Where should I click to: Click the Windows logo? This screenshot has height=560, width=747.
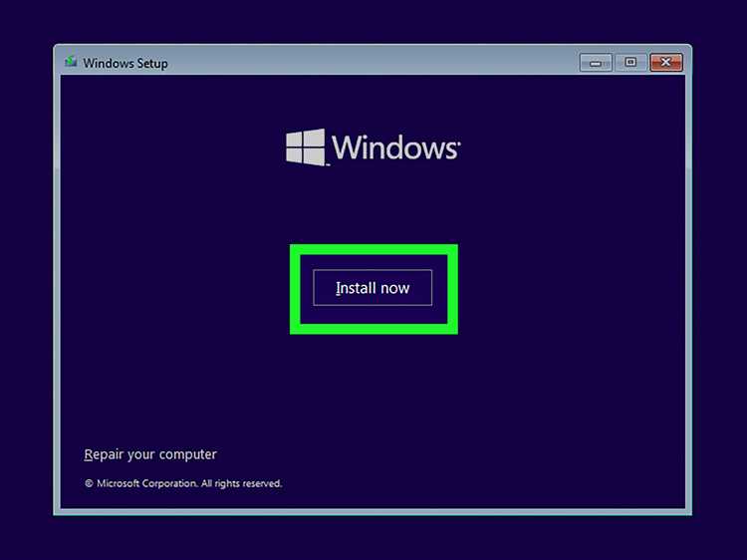tap(373, 146)
